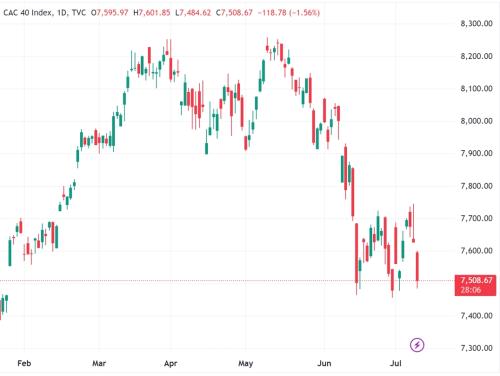Click the 8,300.00 price axis label
Image resolution: width=500 pixels, height=376 pixels.
tap(476, 23)
